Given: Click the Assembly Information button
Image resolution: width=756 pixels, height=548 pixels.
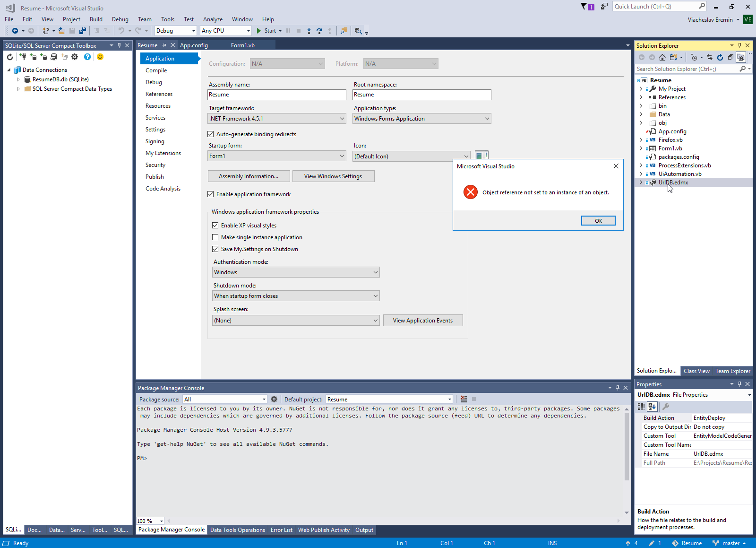Looking at the screenshot, I should 249,176.
